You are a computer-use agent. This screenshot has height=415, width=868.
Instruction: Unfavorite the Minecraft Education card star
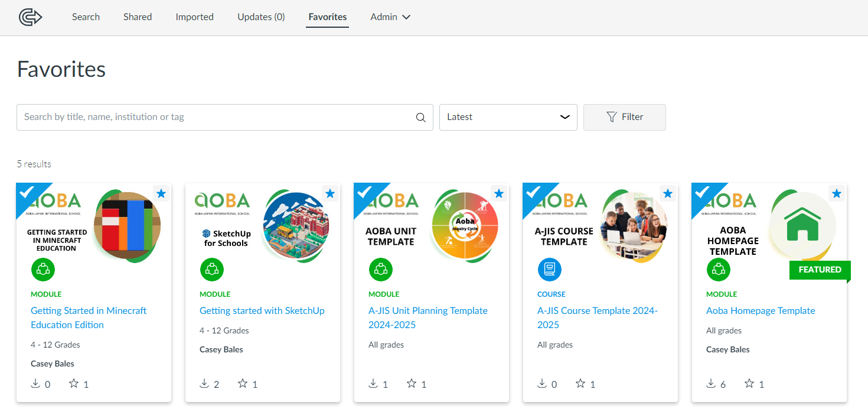161,193
